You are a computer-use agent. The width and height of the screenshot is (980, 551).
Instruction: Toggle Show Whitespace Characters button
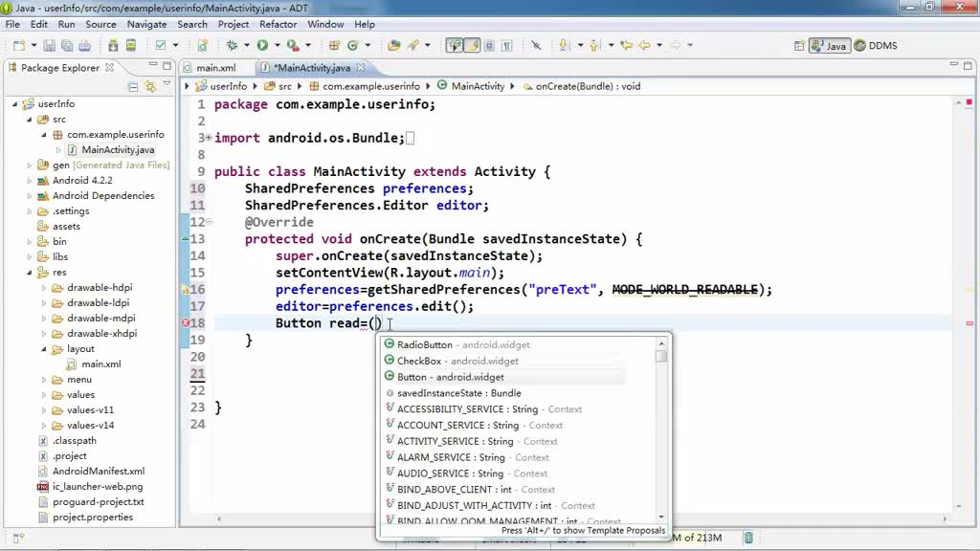pyautogui.click(x=507, y=46)
